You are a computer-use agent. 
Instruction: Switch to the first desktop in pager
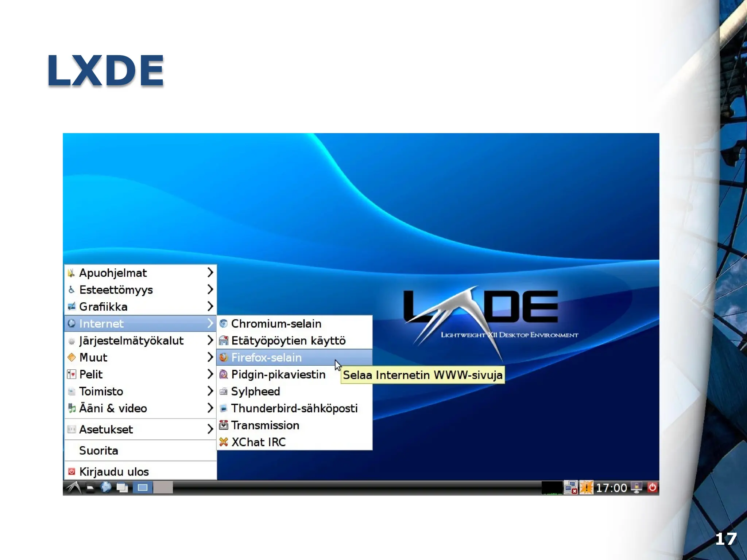[143, 488]
